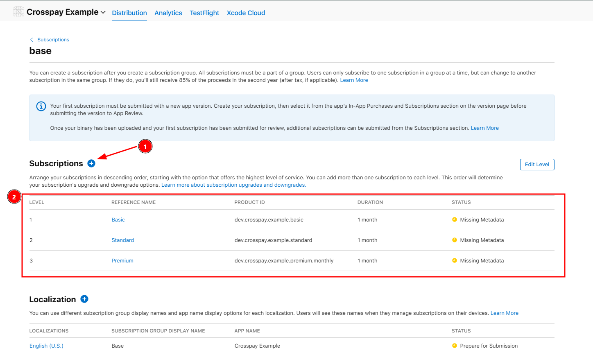
Task: Open the Premium subscription
Action: [x=122, y=261]
